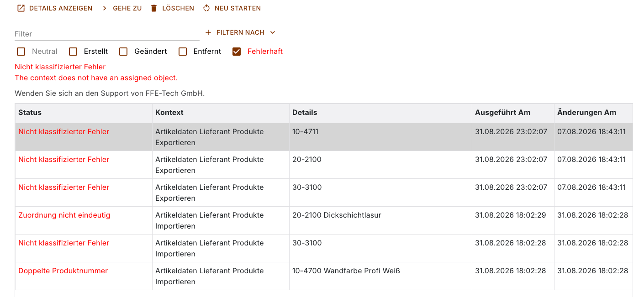The width and height of the screenshot is (644, 297).
Task: Expand the Filtern nach dropdown arrow
Action: tap(273, 32)
